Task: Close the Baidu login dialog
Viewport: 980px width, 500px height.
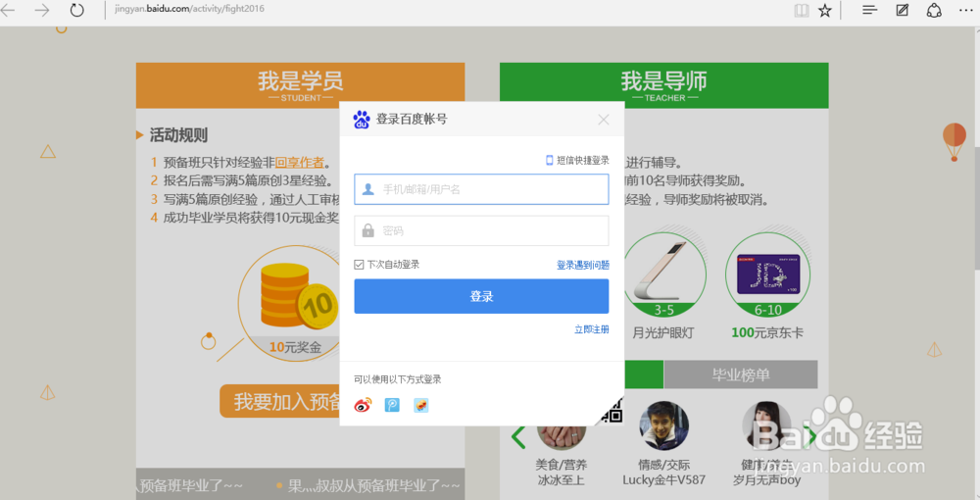Action: [x=603, y=120]
